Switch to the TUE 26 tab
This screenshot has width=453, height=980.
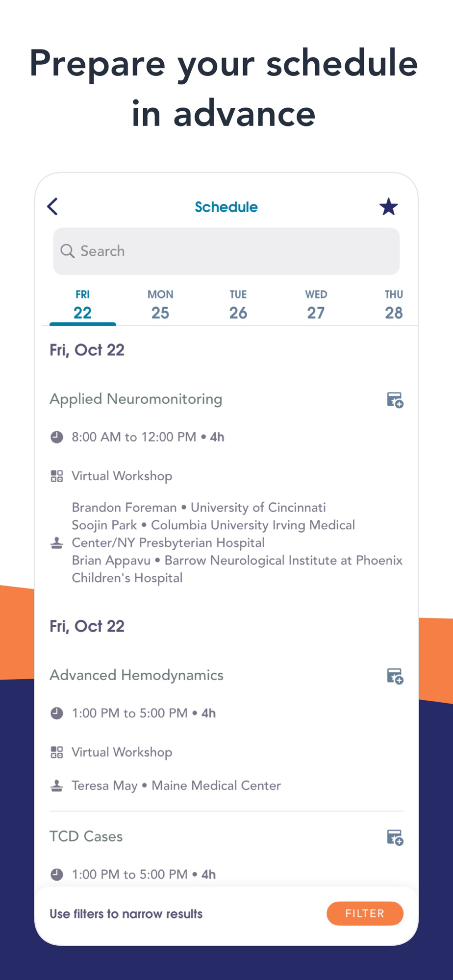point(238,305)
